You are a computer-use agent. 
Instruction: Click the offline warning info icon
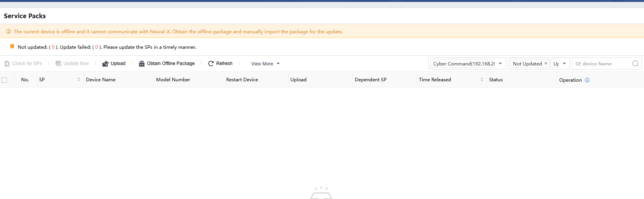[8, 32]
